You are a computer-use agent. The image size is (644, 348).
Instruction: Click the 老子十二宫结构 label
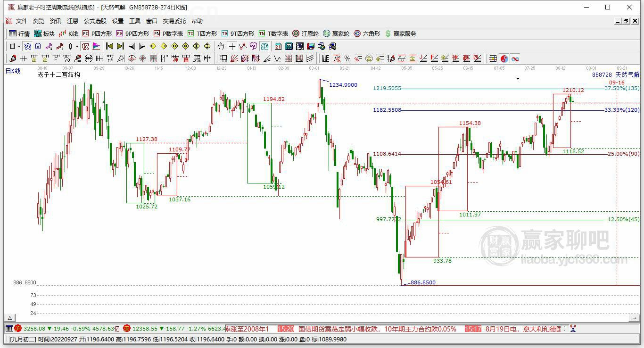click(x=58, y=75)
